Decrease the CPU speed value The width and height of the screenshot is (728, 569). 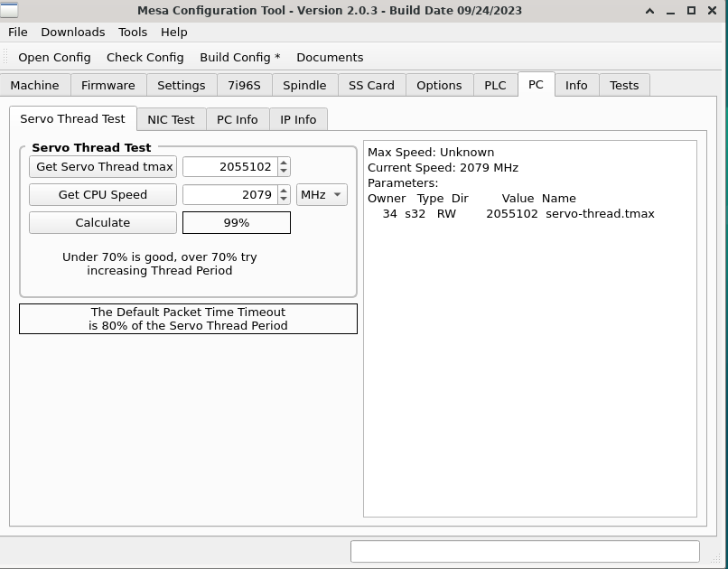click(x=284, y=199)
